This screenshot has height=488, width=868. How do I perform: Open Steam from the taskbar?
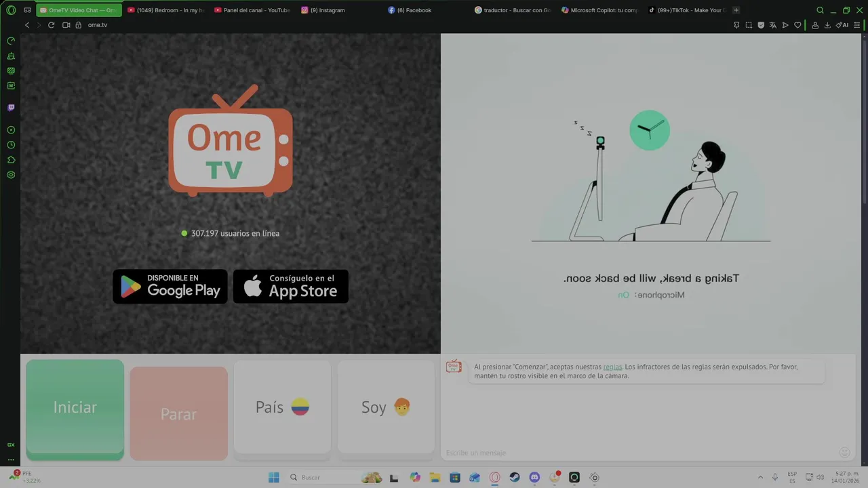pyautogui.click(x=515, y=477)
